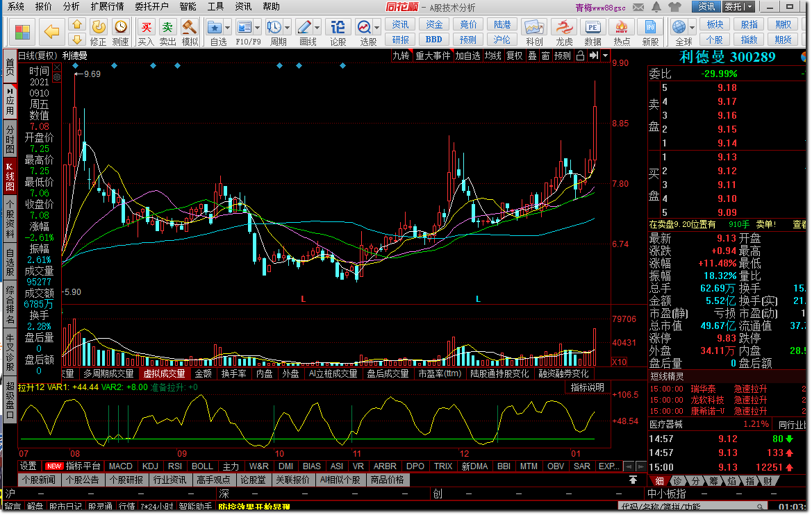
Task: Open the 自选 folder star icon
Action: coord(215,27)
